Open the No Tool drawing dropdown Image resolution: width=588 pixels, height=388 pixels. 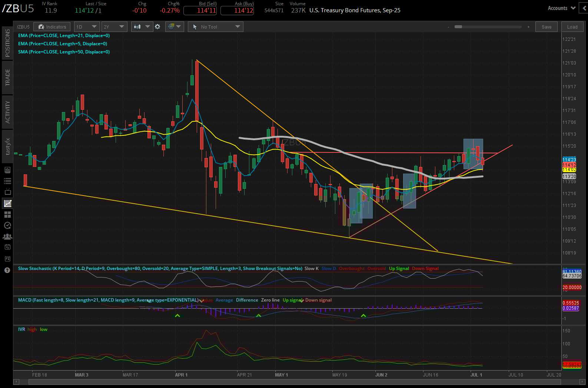click(215, 27)
